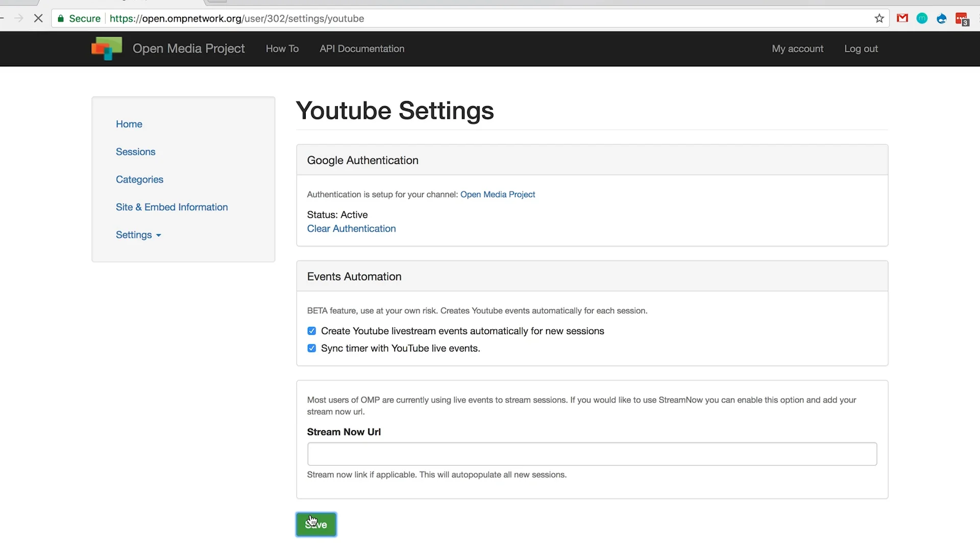Disable Sync timer with YouTube live events
This screenshot has height=551, width=980.
point(312,348)
